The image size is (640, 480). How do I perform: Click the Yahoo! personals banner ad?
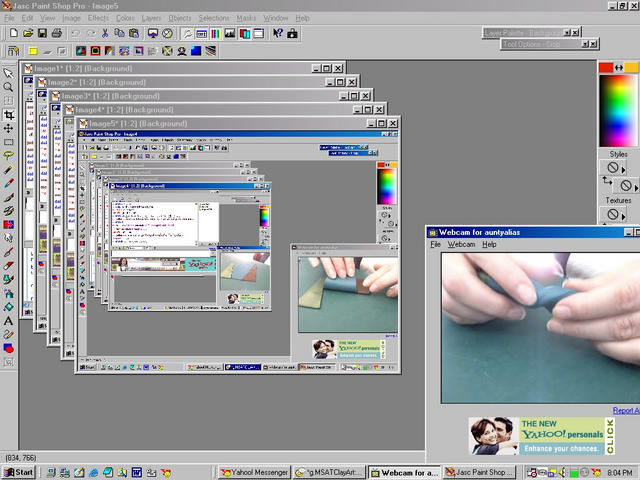click(x=541, y=436)
